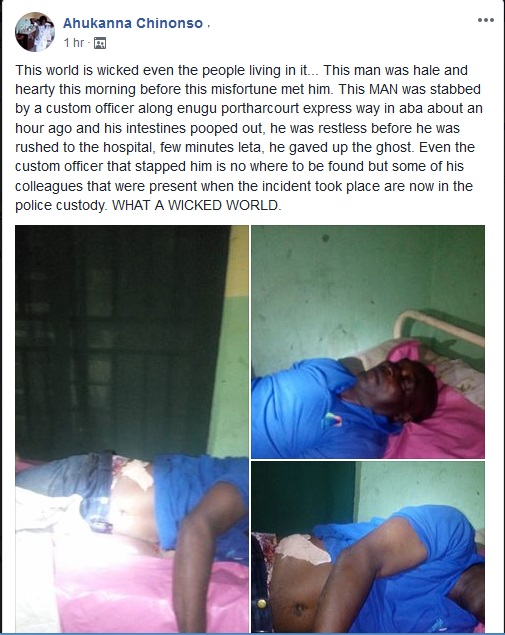
Task: View the bottom right image in photo viewer
Action: [x=368, y=547]
